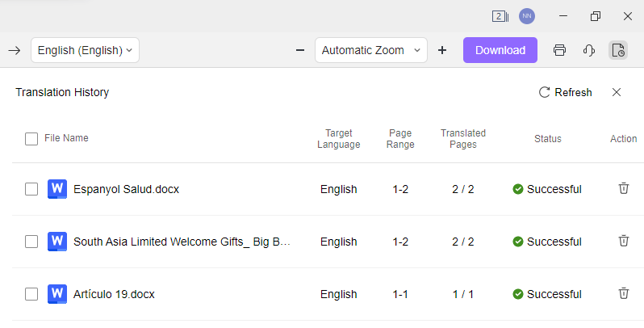This screenshot has height=328, width=644.
Task: Click page range 1-1 for Artículo 19.docx
Action: coord(400,294)
